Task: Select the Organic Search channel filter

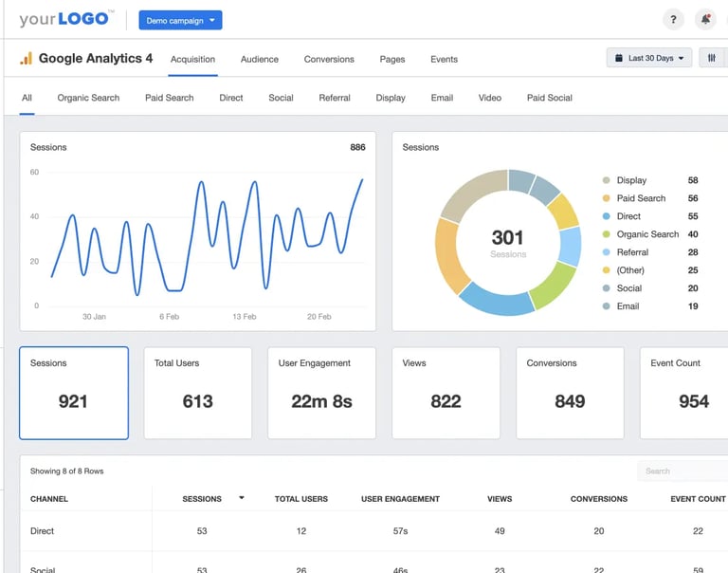Action: coord(88,98)
